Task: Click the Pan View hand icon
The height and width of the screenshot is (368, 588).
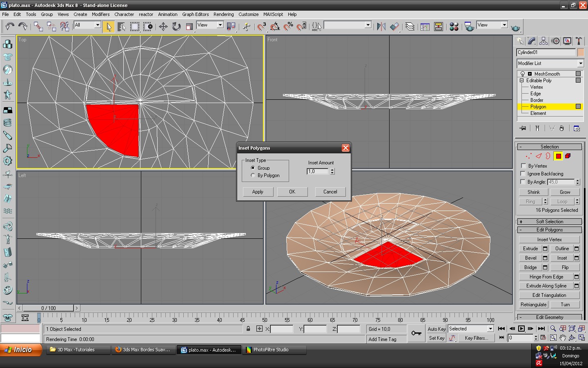Action: click(563, 338)
